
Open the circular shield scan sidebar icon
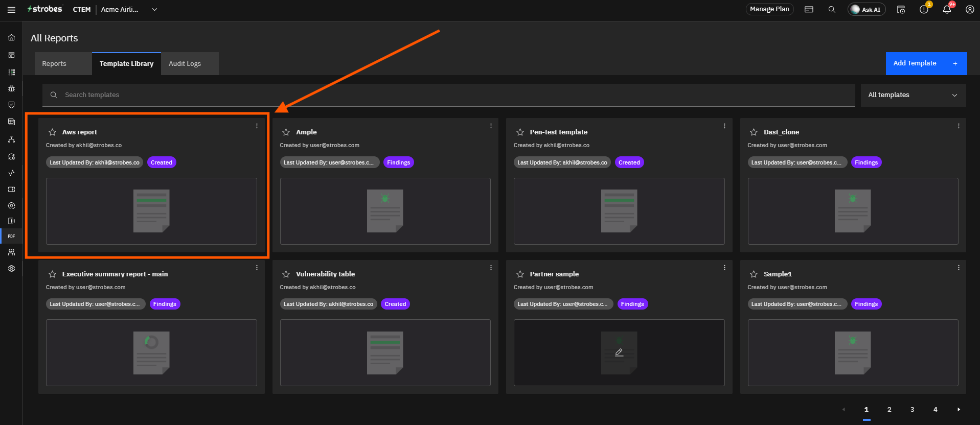coord(11,205)
